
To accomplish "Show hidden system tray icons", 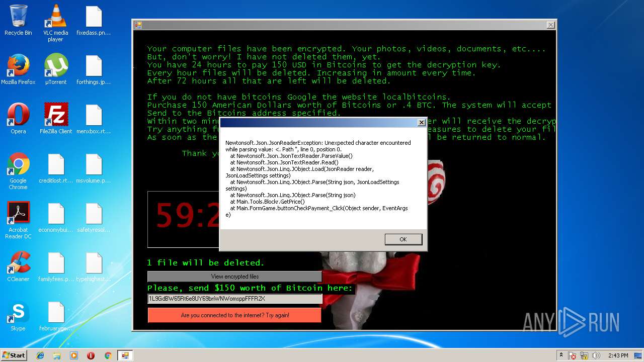I will (x=561, y=355).
